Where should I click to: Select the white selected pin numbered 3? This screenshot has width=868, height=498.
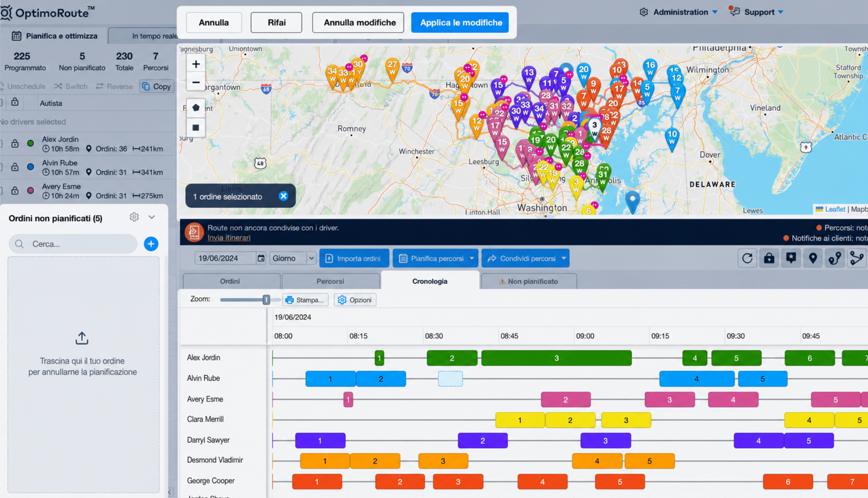click(594, 128)
